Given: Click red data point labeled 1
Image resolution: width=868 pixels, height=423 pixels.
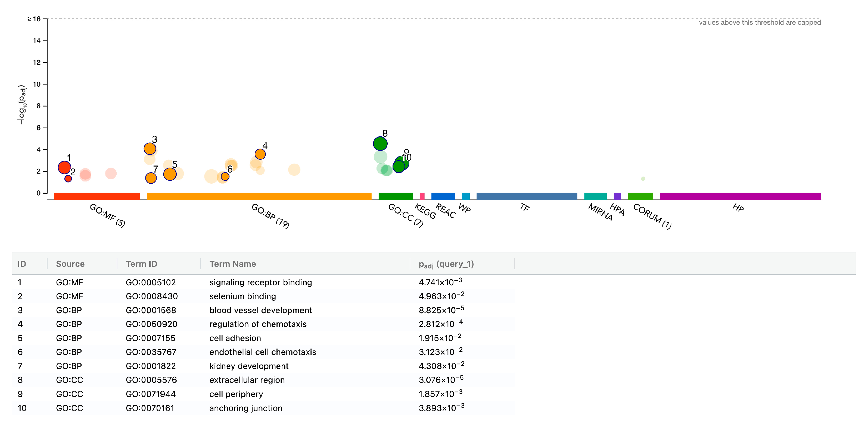Looking at the screenshot, I should (x=64, y=167).
